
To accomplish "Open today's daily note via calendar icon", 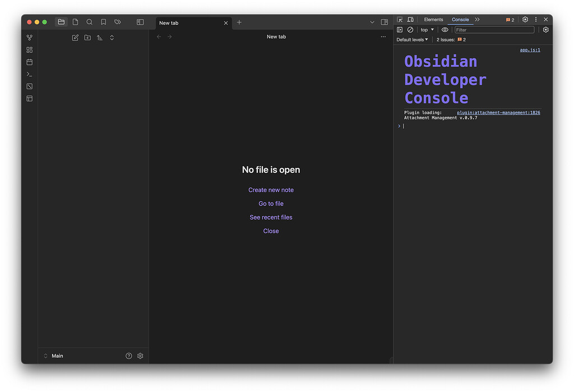I will (29, 62).
